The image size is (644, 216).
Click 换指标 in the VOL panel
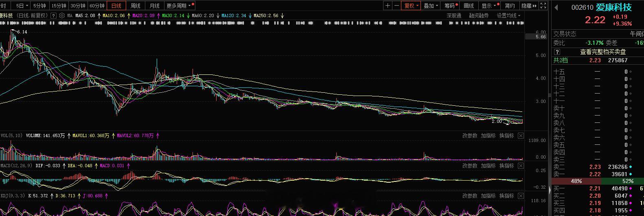(x=506, y=136)
